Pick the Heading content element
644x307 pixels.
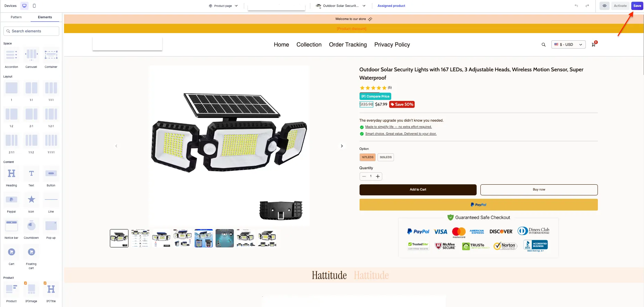[11, 173]
